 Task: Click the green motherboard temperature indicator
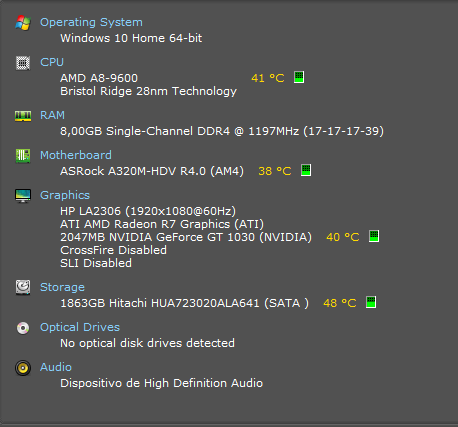pos(306,170)
